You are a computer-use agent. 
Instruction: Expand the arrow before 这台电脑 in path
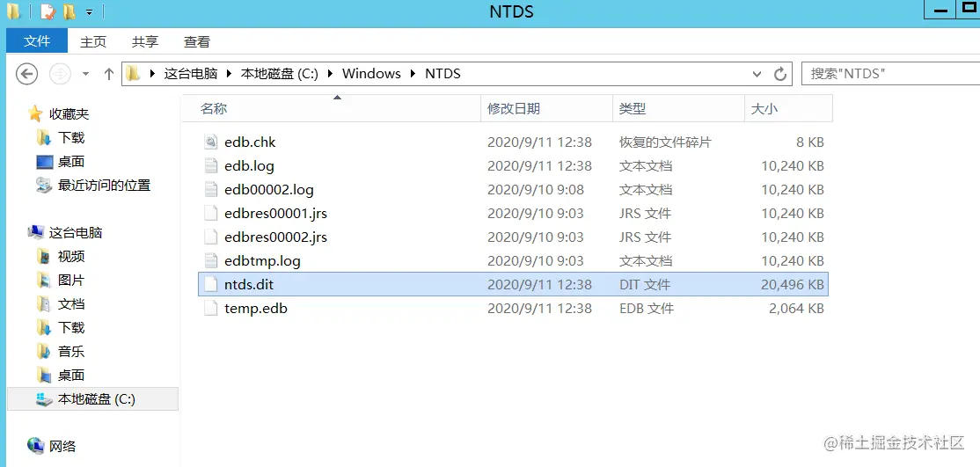coord(152,74)
